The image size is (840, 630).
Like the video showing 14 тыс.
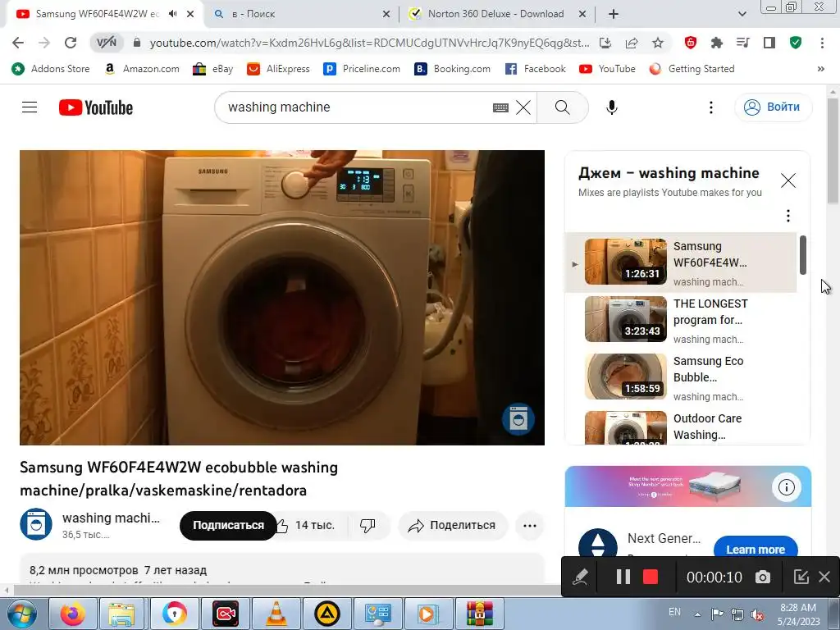308,526
